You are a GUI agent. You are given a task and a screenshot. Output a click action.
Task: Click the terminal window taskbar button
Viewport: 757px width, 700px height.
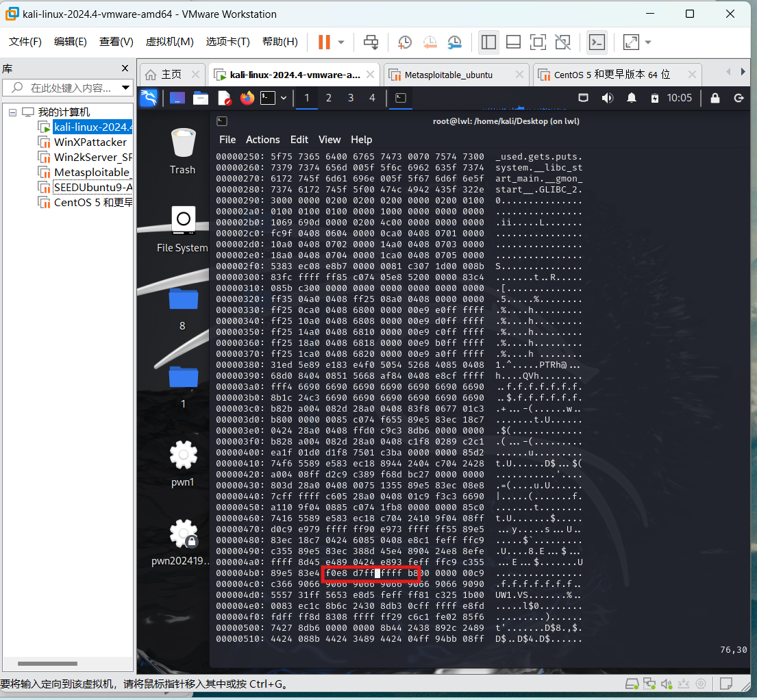click(x=401, y=98)
